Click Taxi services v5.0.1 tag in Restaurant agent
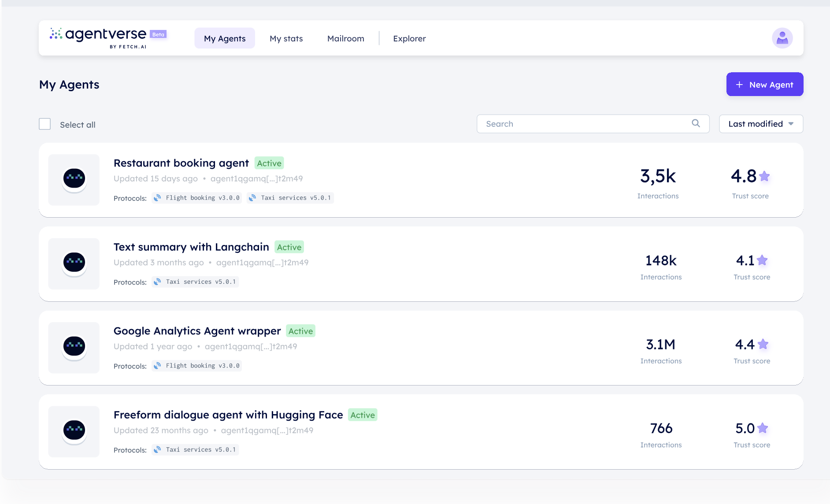 [290, 198]
